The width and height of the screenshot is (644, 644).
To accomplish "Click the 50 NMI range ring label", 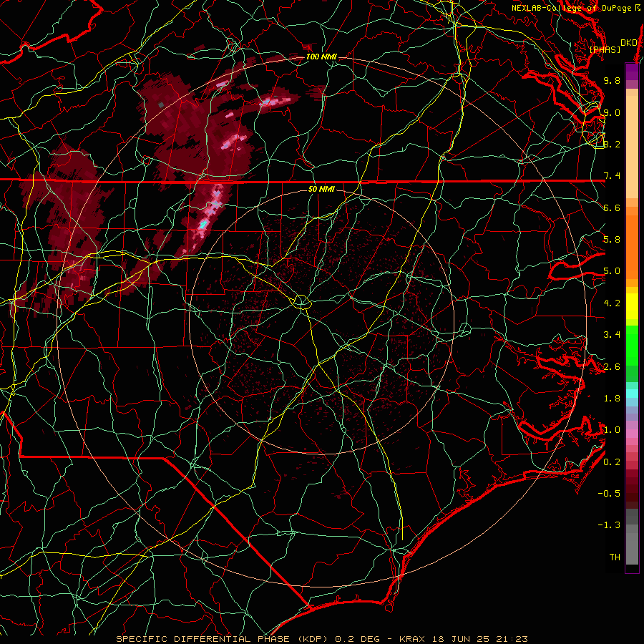I will pyautogui.click(x=321, y=189).
